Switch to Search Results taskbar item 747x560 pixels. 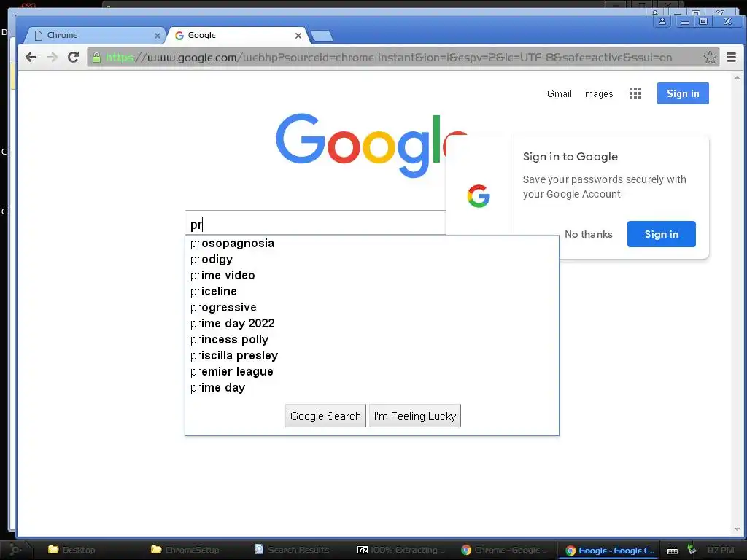click(x=292, y=550)
